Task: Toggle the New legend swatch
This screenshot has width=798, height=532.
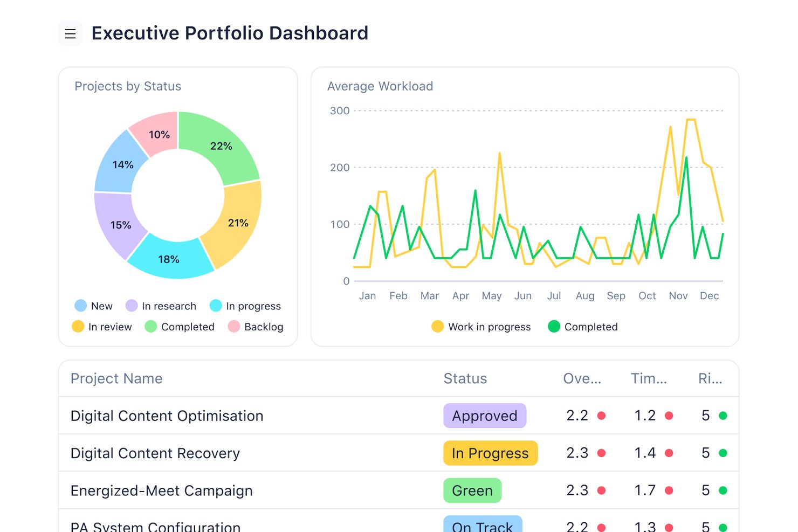Action: click(x=80, y=306)
